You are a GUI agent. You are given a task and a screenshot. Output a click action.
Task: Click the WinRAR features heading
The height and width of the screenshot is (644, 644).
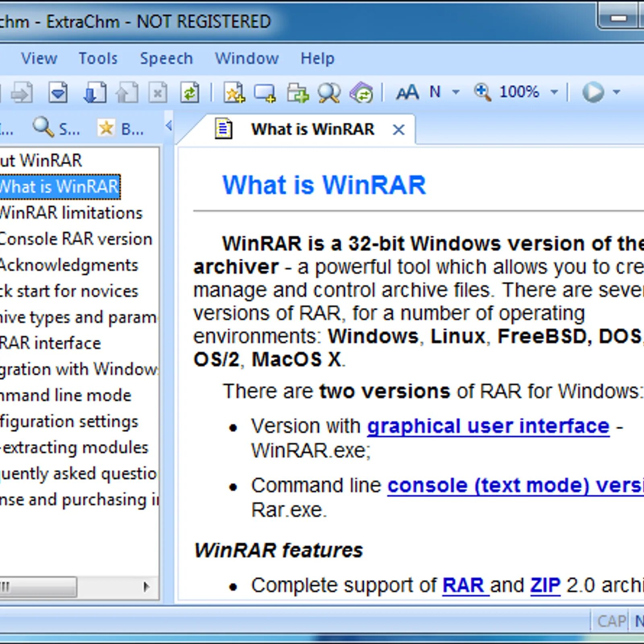pyautogui.click(x=278, y=550)
